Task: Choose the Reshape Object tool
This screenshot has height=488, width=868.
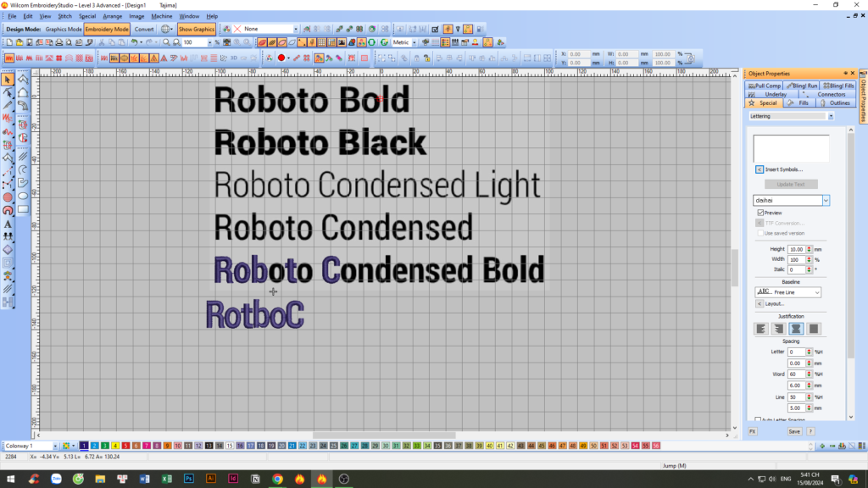Action: pyautogui.click(x=8, y=93)
